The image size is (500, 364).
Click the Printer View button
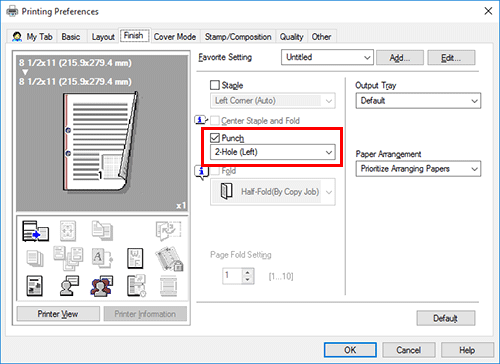click(58, 314)
